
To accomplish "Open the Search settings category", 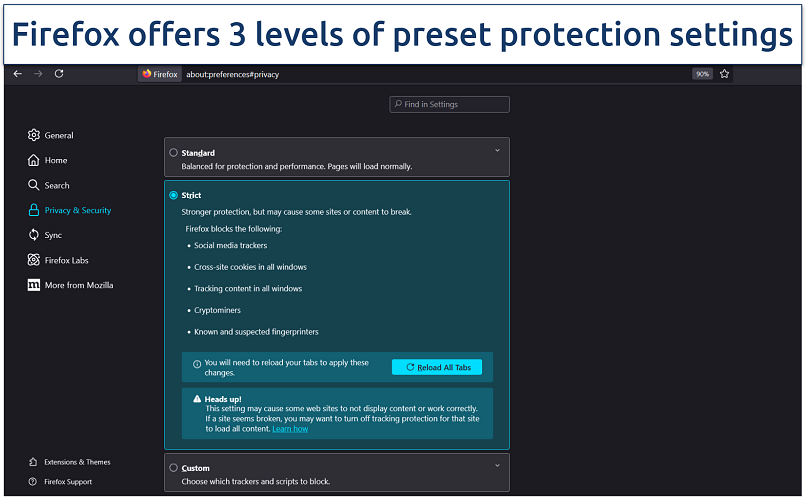I will 57,185.
